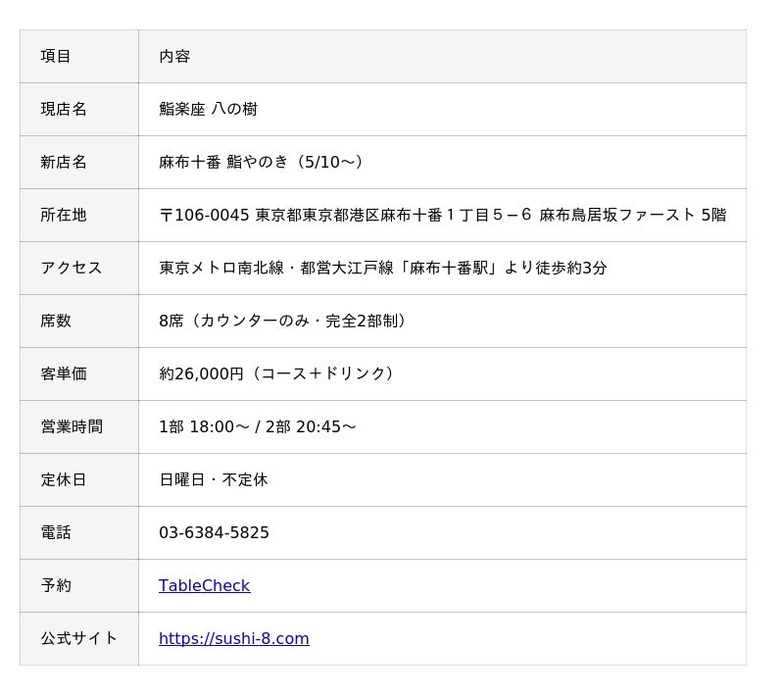The width and height of the screenshot is (784, 695).
Task: Click the 所在地 label cell
Action: tap(64, 215)
